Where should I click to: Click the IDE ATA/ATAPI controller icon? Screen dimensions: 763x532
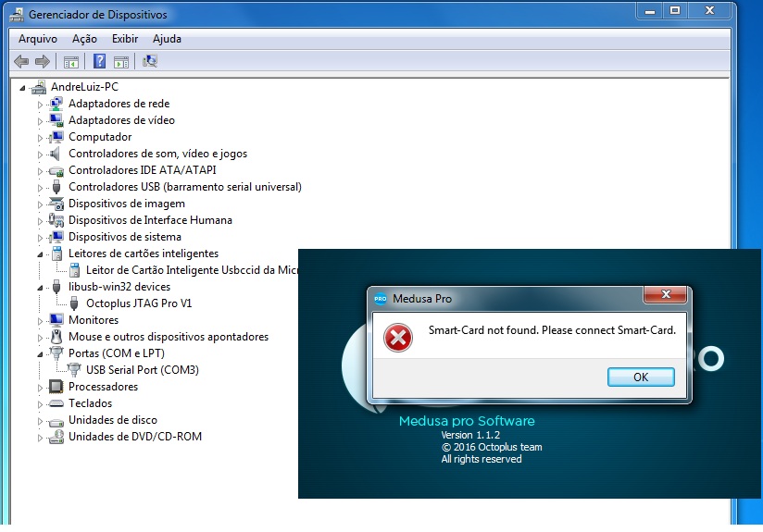pyautogui.click(x=56, y=171)
